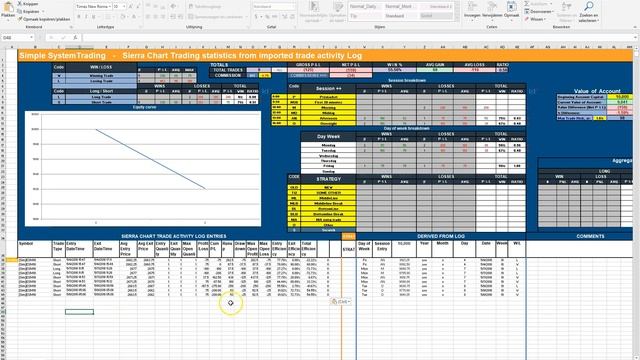
Task: Select the 'STRATEGY' header cell
Action: point(328,179)
